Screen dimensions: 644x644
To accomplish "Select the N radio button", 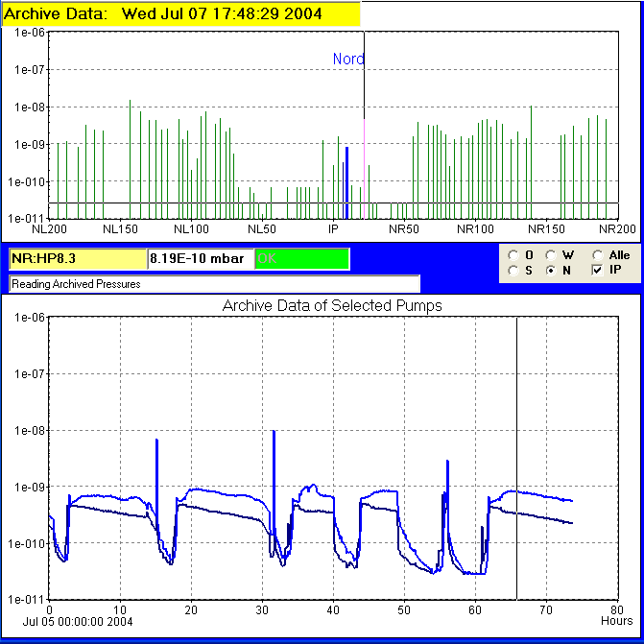I will coord(551,271).
